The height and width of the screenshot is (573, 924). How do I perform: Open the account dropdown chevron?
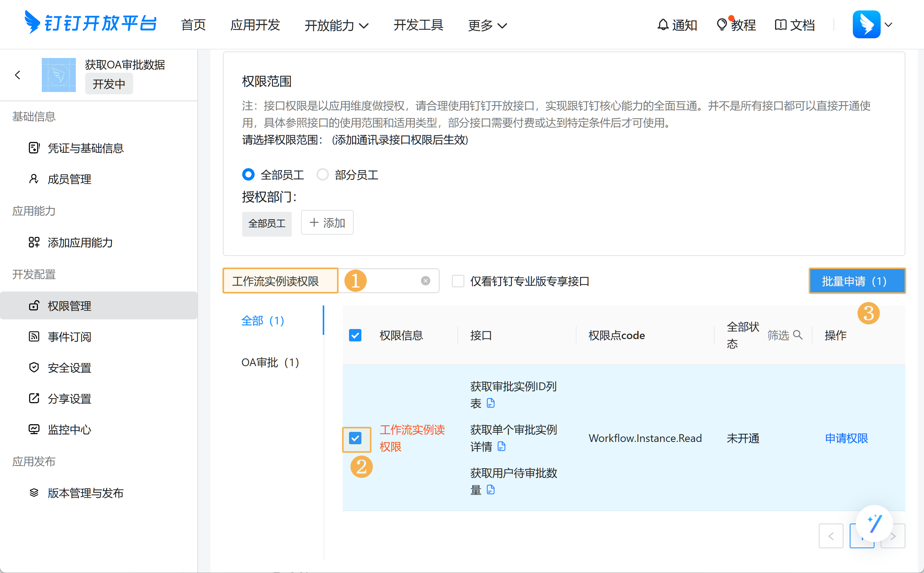coord(888,25)
